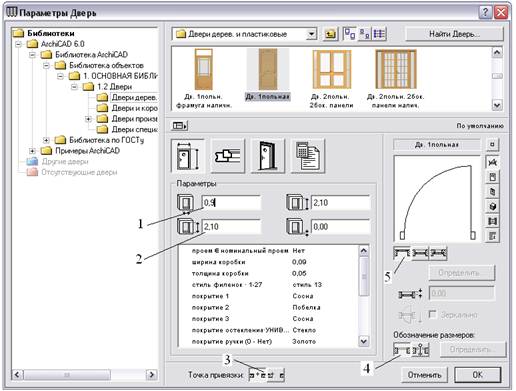516x391 pixels.
Task: Toggle the Зеркально checkbox
Action: [432, 314]
